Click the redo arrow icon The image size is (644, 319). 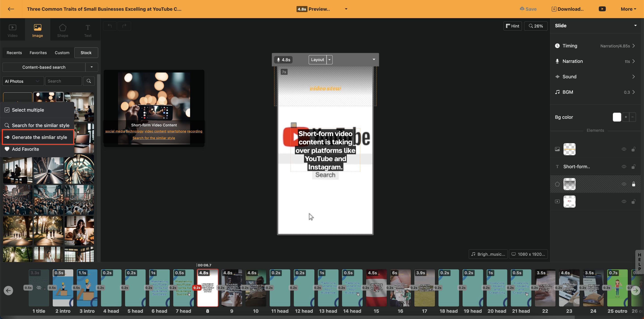click(x=124, y=26)
